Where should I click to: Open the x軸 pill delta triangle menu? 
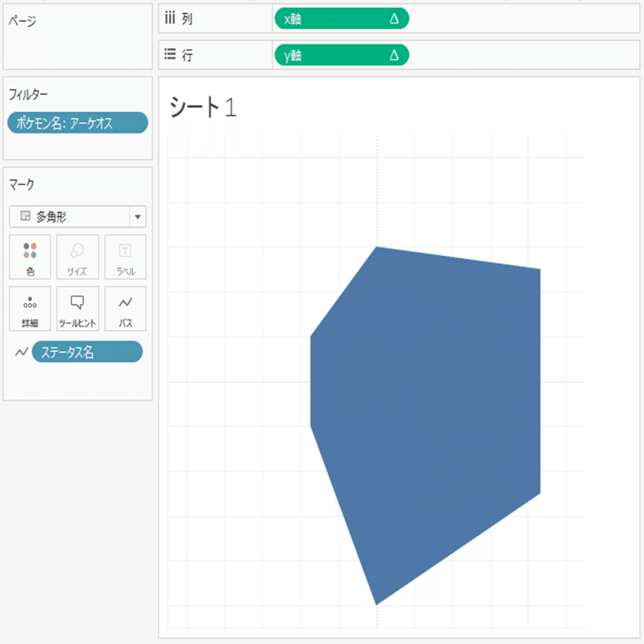[394, 18]
